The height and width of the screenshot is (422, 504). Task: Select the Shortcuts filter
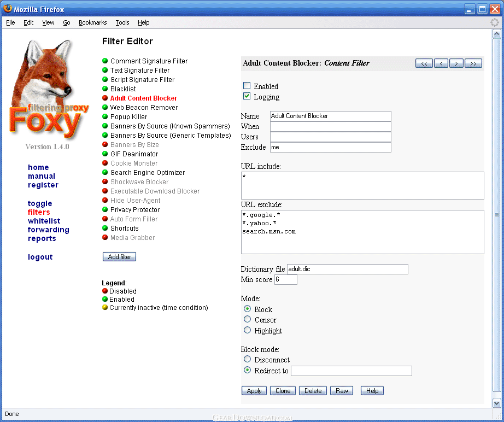[x=125, y=228]
